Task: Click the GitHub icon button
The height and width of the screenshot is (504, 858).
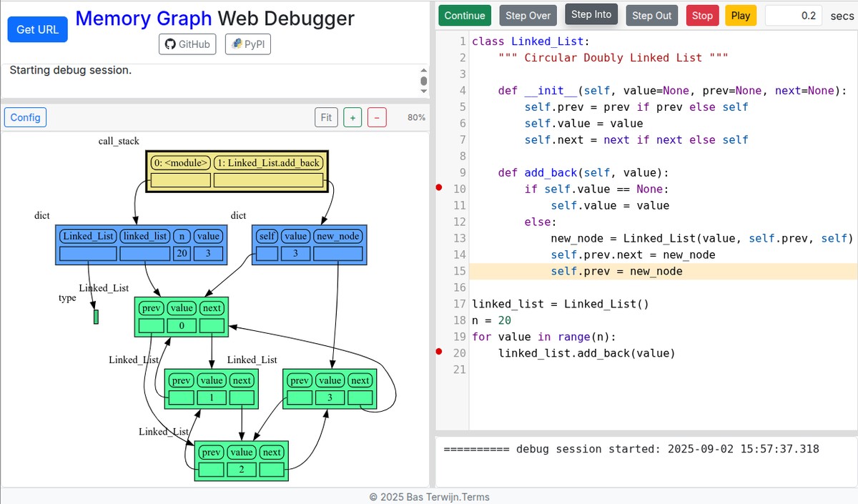Action: [x=187, y=44]
